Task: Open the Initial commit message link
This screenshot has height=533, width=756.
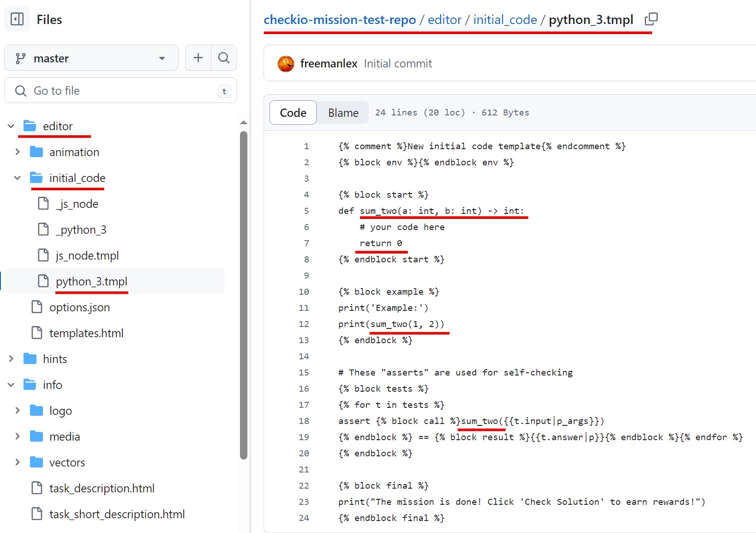Action: click(x=398, y=64)
